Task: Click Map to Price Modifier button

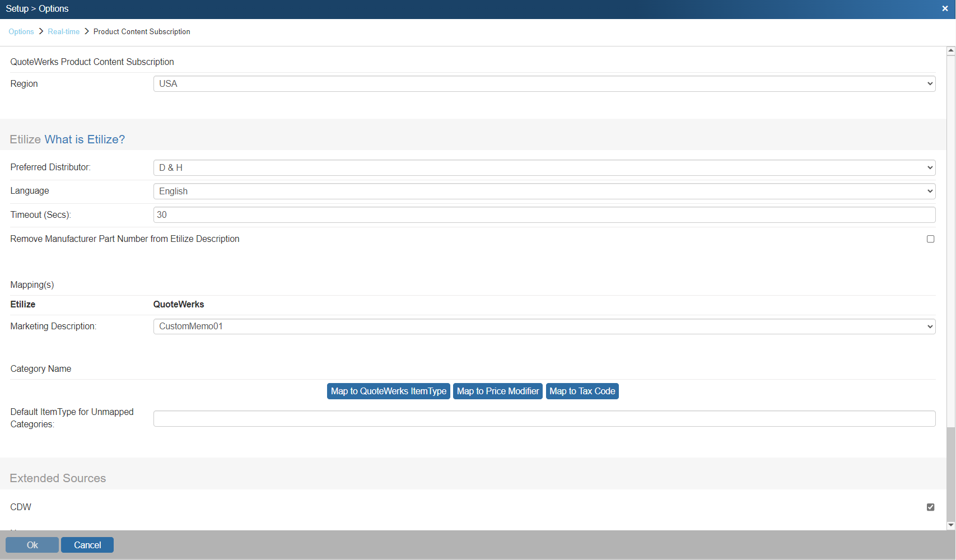Action: pyautogui.click(x=498, y=391)
